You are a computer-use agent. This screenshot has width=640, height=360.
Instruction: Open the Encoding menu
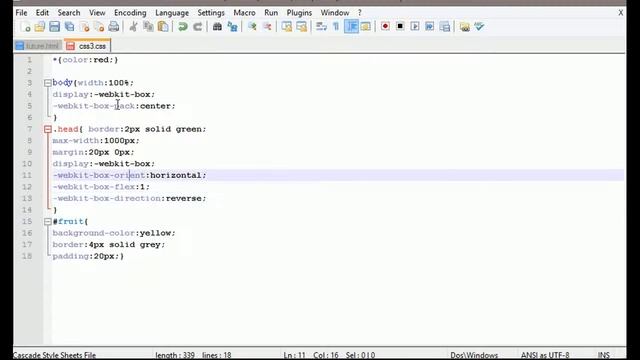(130, 13)
